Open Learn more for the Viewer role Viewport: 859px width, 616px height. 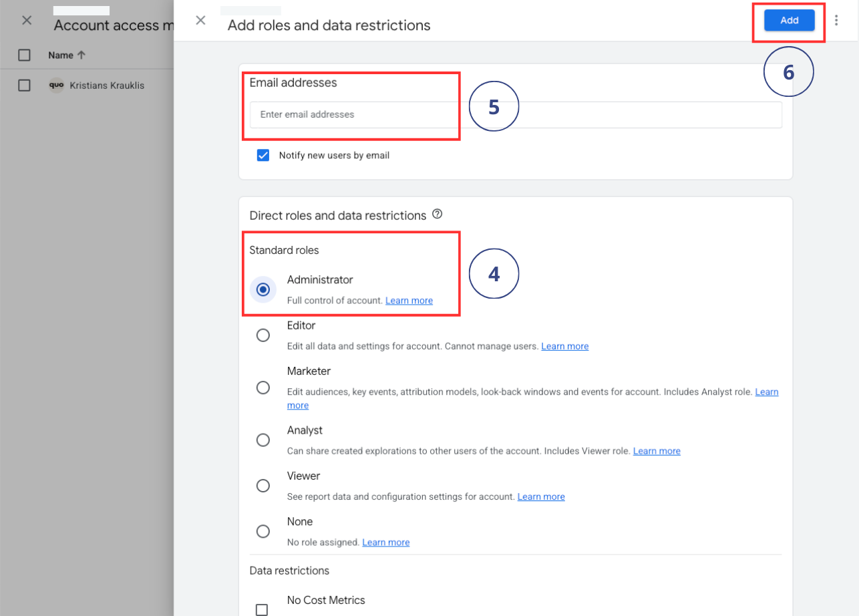(x=541, y=496)
